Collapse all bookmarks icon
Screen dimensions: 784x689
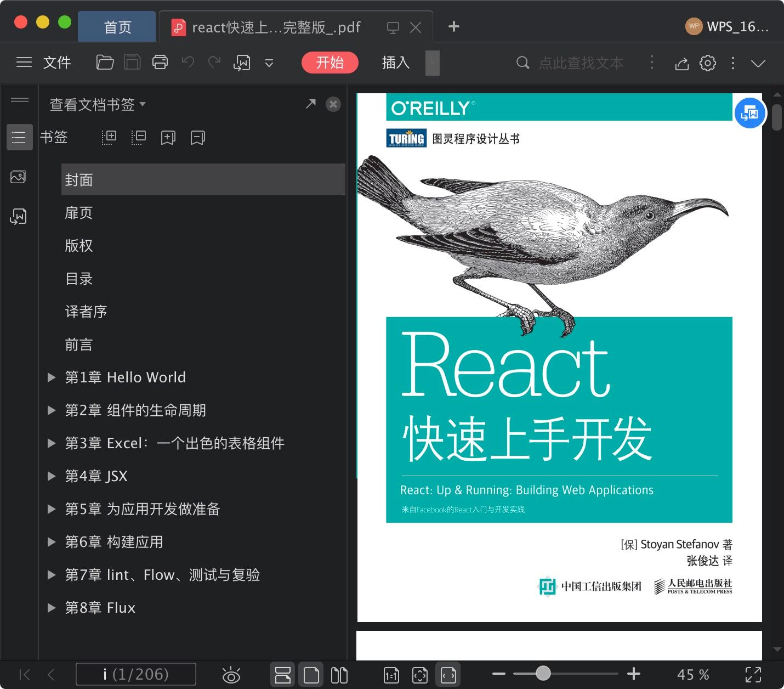[139, 137]
